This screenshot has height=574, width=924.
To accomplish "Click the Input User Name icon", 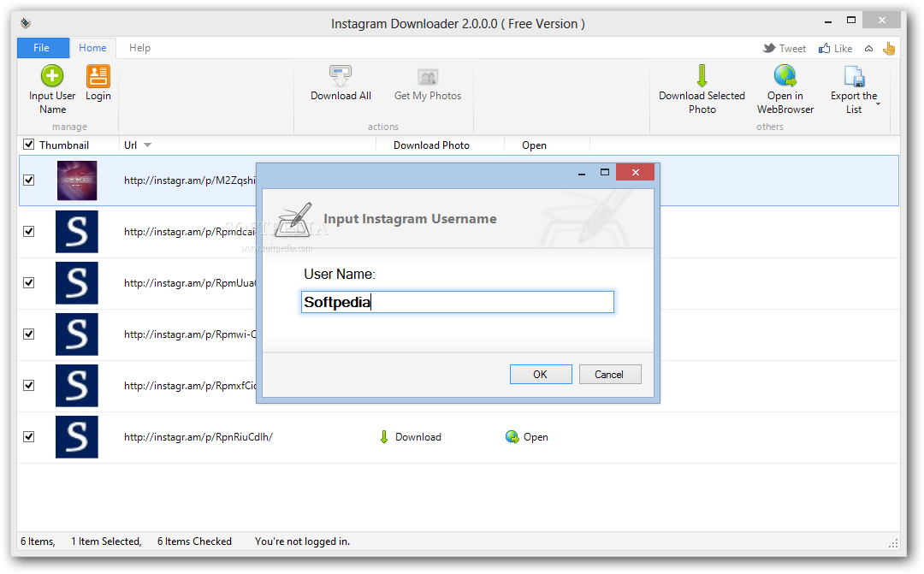I will 52,76.
